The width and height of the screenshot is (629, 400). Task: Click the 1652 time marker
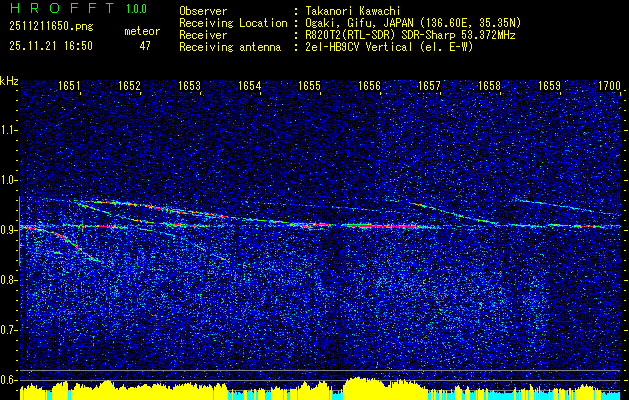[129, 86]
